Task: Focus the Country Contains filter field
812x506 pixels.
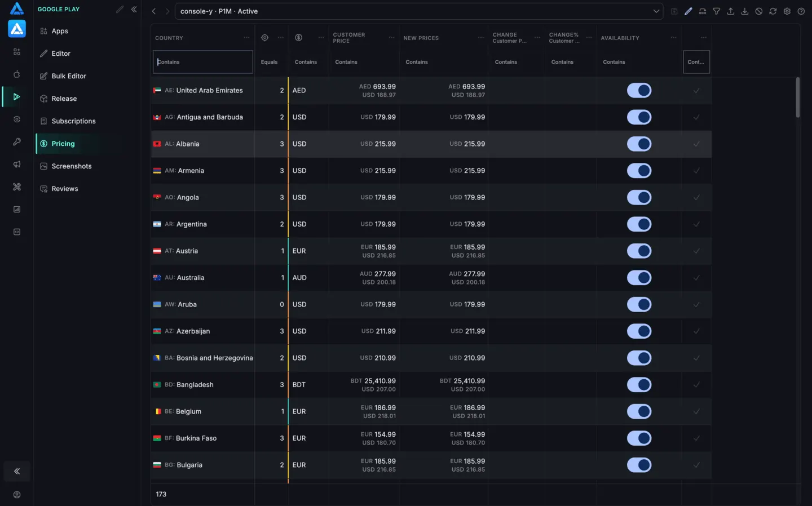Action: point(203,62)
